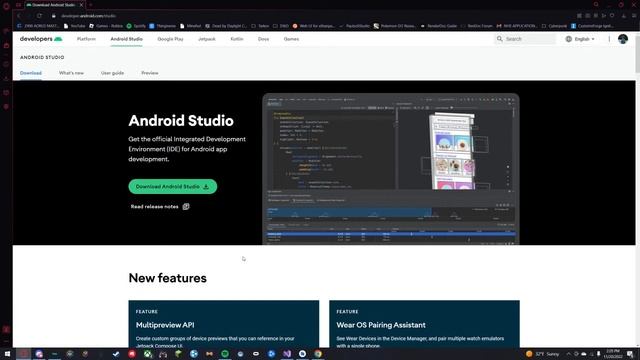640x360 pixels.
Task: Open the Games nav item
Action: click(x=291, y=39)
